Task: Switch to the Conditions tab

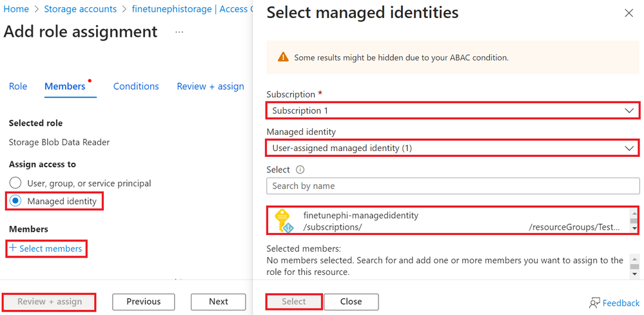Action: [x=136, y=86]
